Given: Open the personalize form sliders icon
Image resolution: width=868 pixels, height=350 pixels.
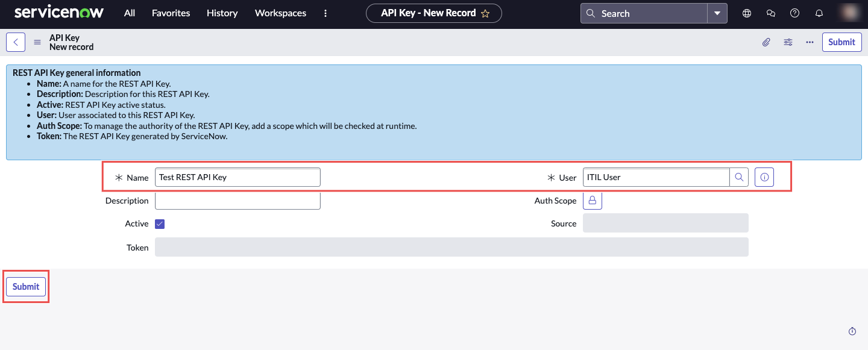Looking at the screenshot, I should [788, 42].
